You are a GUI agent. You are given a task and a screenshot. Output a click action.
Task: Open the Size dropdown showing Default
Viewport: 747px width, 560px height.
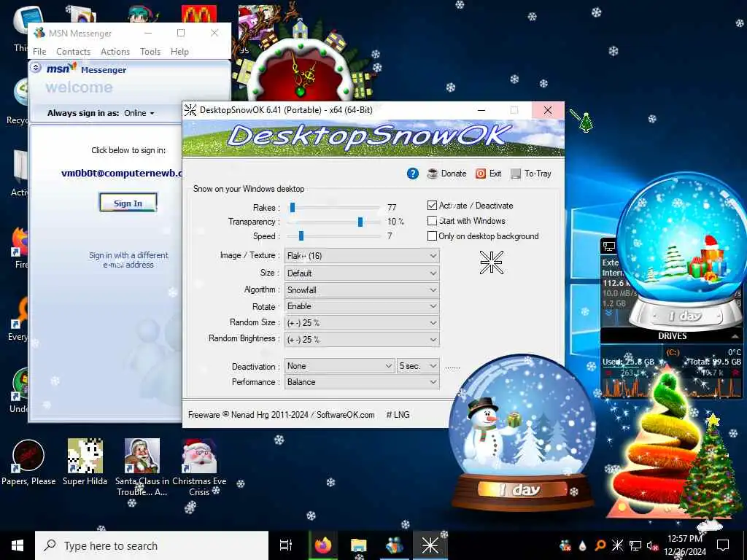click(362, 273)
